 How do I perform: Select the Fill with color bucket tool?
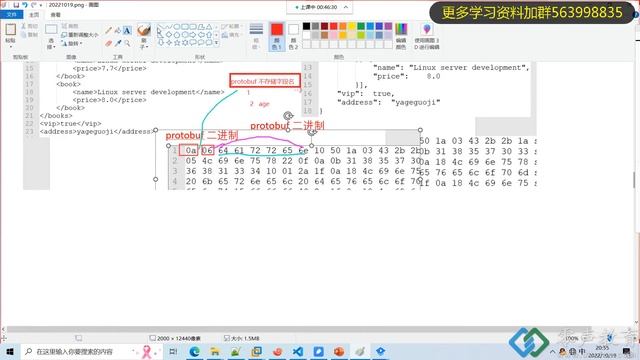coord(118,31)
